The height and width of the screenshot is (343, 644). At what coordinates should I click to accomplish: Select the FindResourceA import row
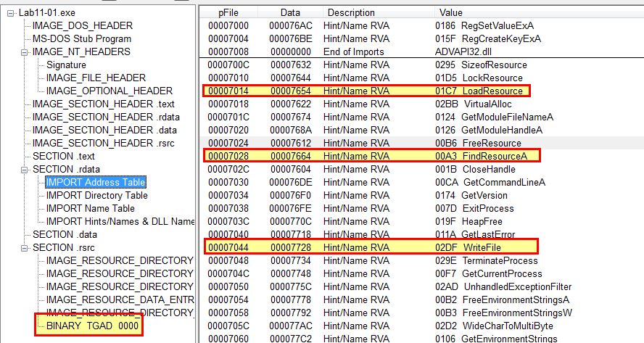tap(372, 156)
